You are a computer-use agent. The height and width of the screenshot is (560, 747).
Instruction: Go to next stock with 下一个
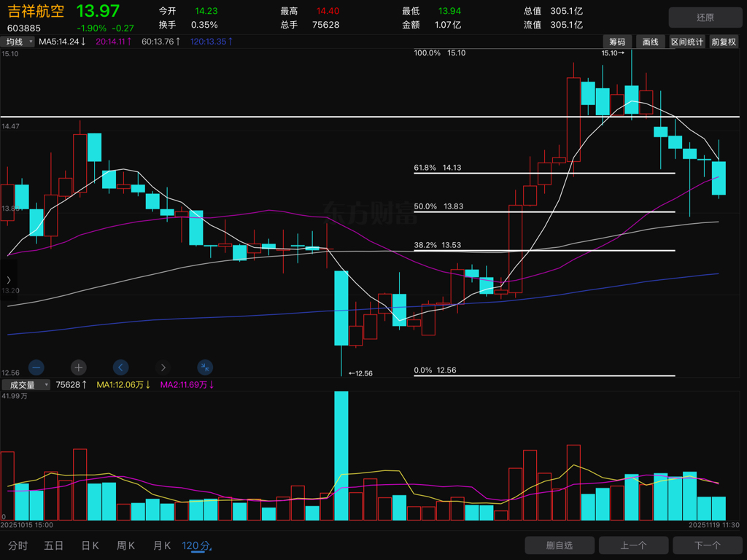(707, 545)
